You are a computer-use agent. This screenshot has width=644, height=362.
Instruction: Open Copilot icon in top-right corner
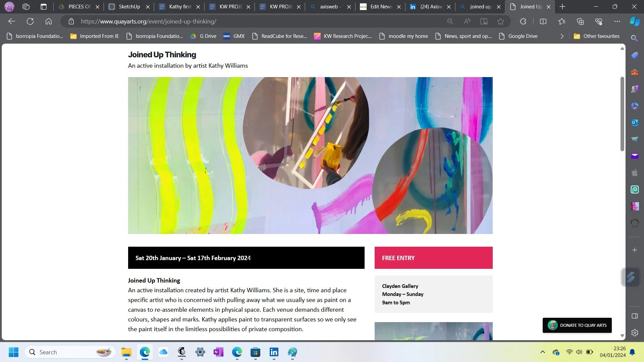634,21
